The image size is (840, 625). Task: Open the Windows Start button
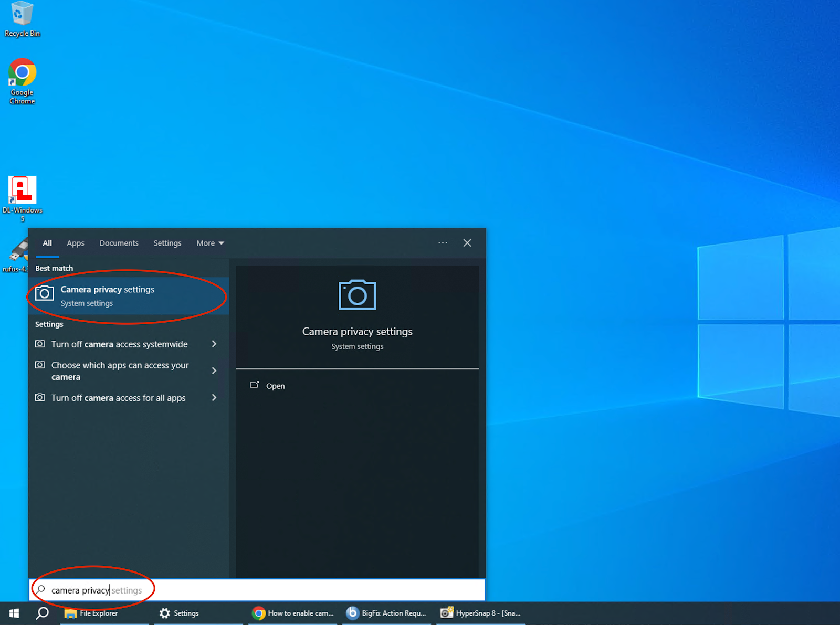(14, 613)
